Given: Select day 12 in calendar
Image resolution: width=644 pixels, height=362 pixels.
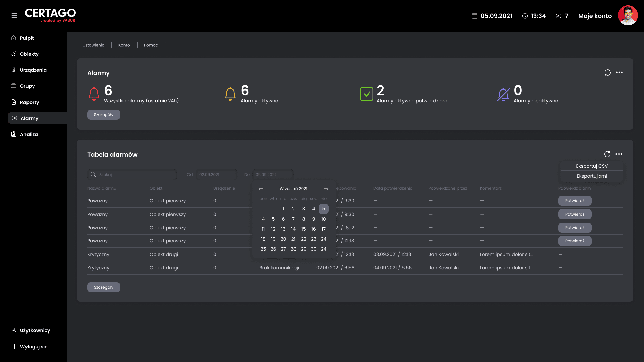Looking at the screenshot, I should point(273,229).
